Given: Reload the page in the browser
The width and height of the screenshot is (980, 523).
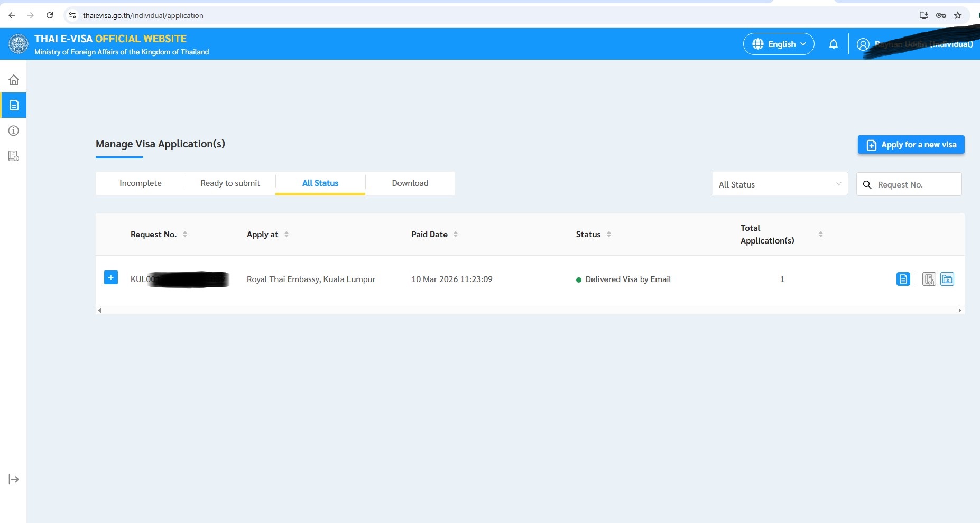Looking at the screenshot, I should [50, 15].
